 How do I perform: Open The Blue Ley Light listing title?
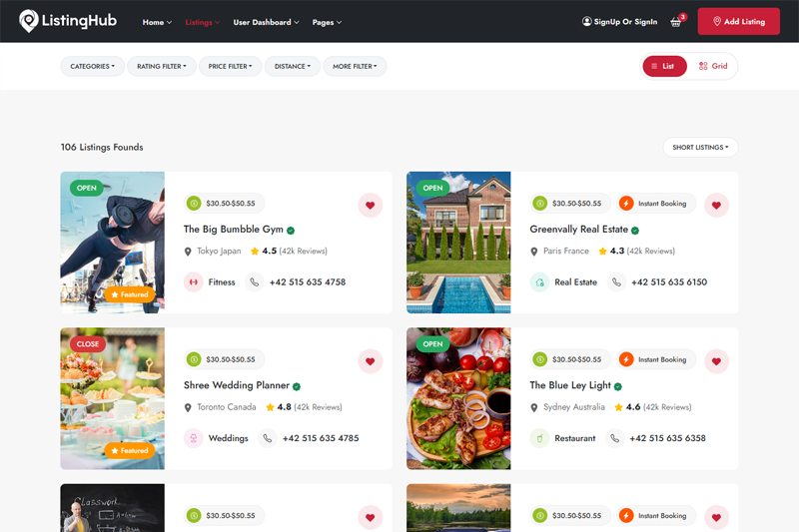tap(570, 385)
